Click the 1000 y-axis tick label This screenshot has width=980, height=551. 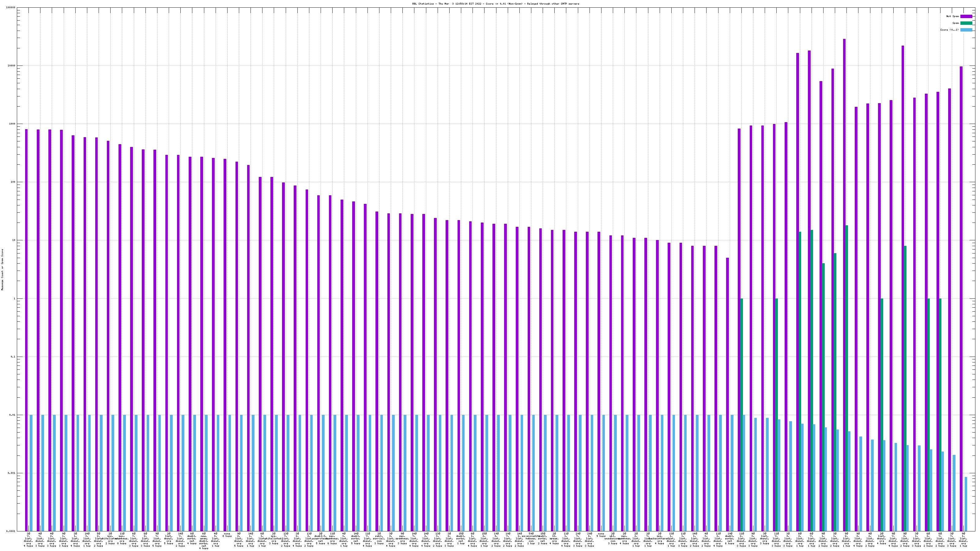click(13, 124)
